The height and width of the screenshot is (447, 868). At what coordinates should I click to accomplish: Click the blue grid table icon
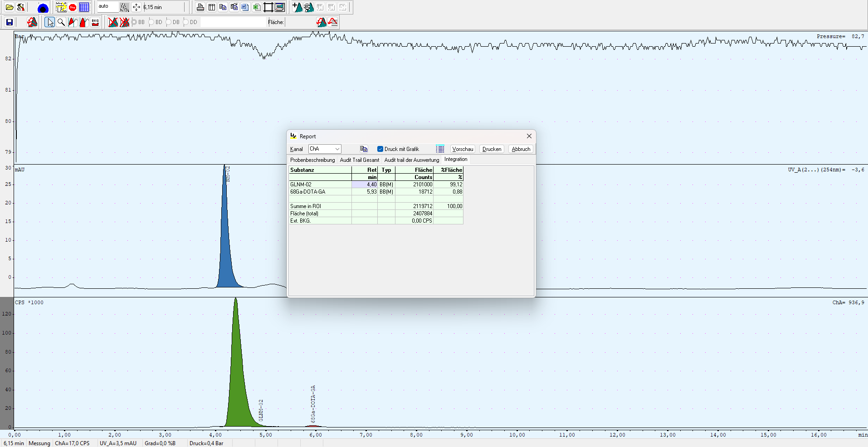pos(84,7)
